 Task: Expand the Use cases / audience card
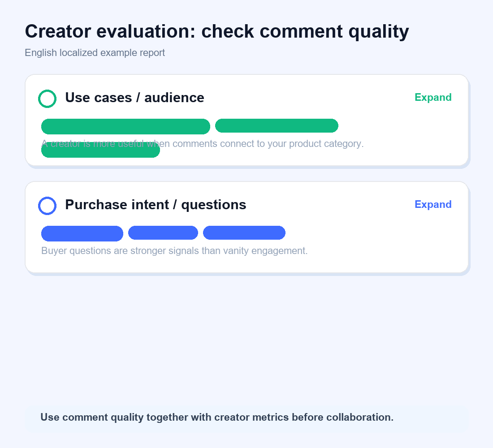pyautogui.click(x=433, y=98)
